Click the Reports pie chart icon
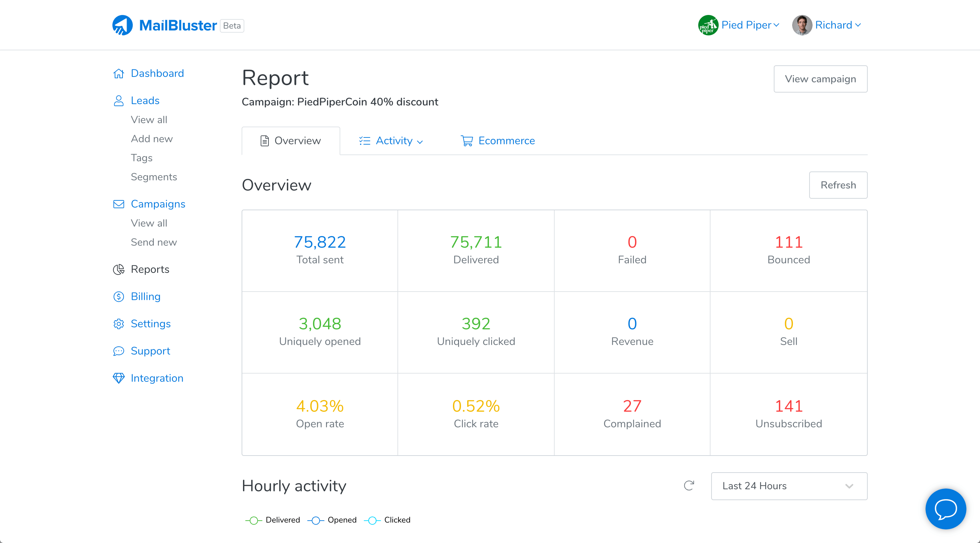This screenshot has height=543, width=980. point(119,269)
